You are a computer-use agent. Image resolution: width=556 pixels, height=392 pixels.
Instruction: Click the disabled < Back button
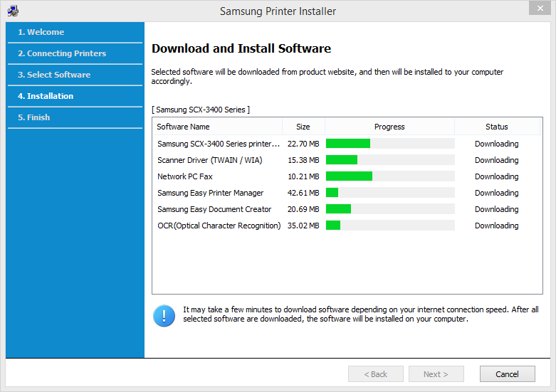pos(375,374)
